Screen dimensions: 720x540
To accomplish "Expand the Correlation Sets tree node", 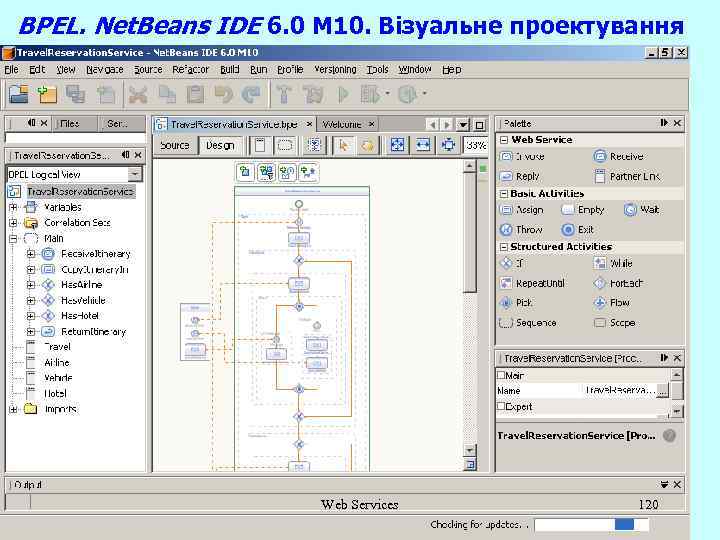I will [x=13, y=223].
